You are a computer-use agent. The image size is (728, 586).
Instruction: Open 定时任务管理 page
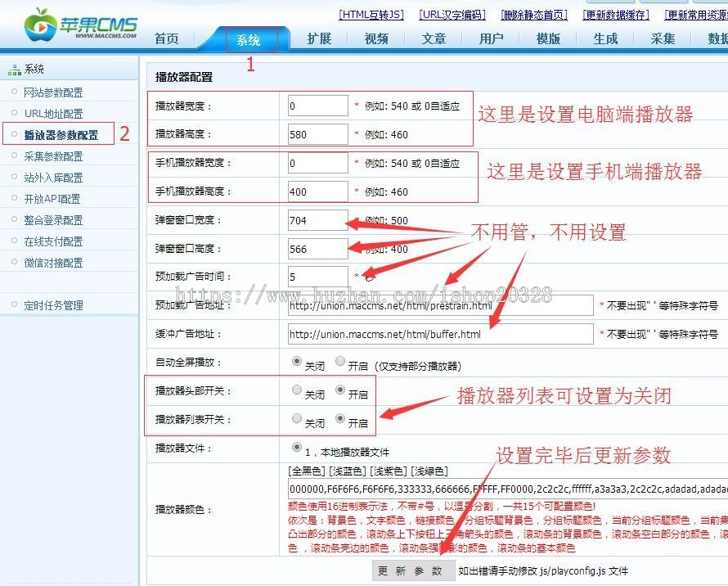coord(52,304)
